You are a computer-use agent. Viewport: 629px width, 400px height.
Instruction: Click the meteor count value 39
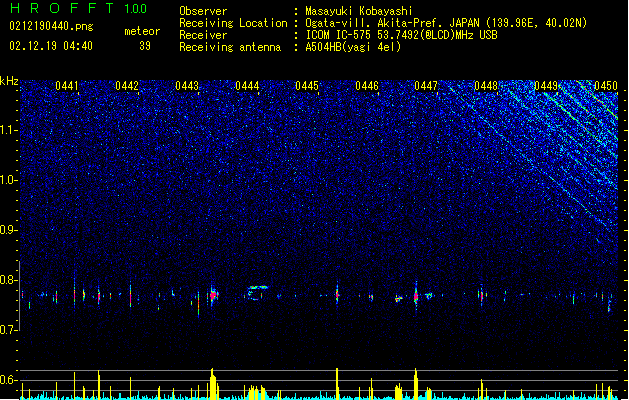click(x=145, y=46)
